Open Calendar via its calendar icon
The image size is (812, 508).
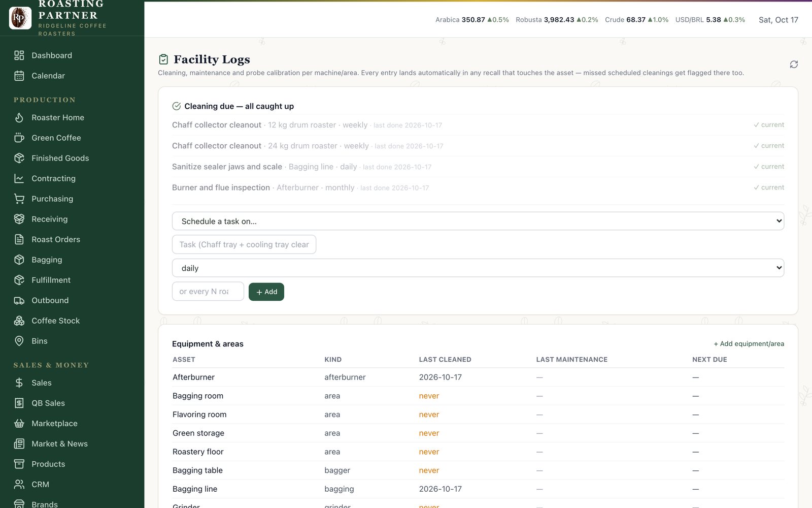click(19, 76)
